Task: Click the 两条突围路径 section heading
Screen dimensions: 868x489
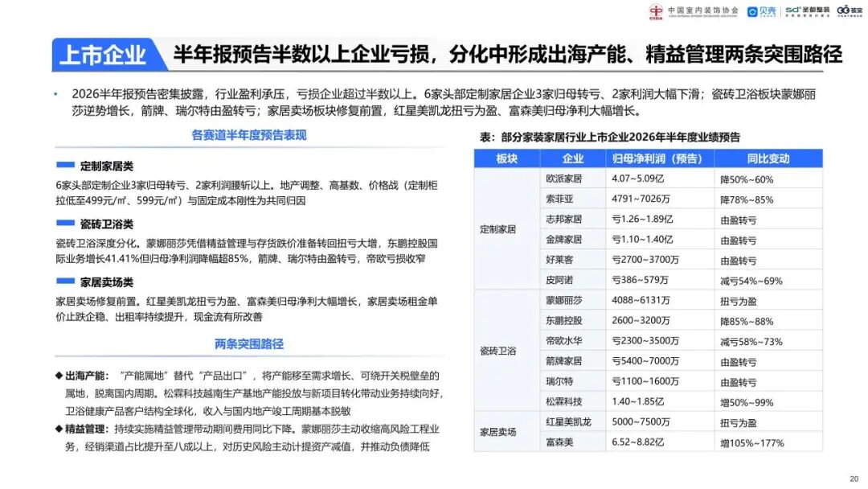Action: tap(248, 344)
